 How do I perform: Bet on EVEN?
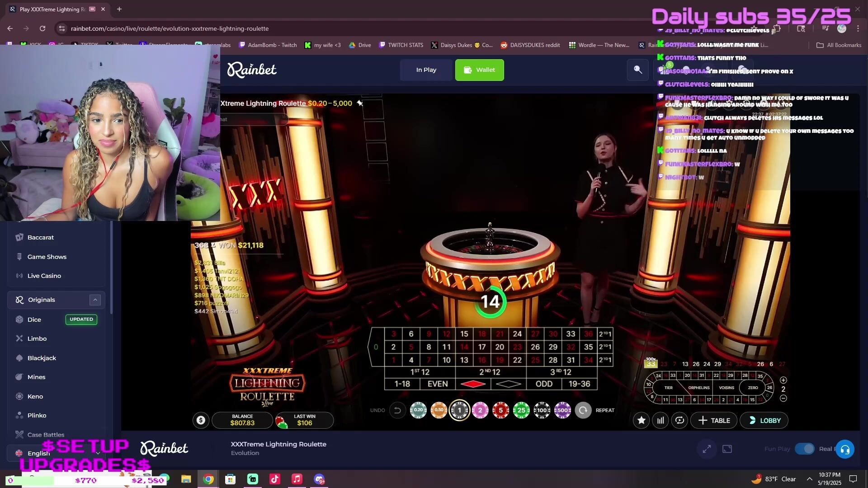point(438,384)
